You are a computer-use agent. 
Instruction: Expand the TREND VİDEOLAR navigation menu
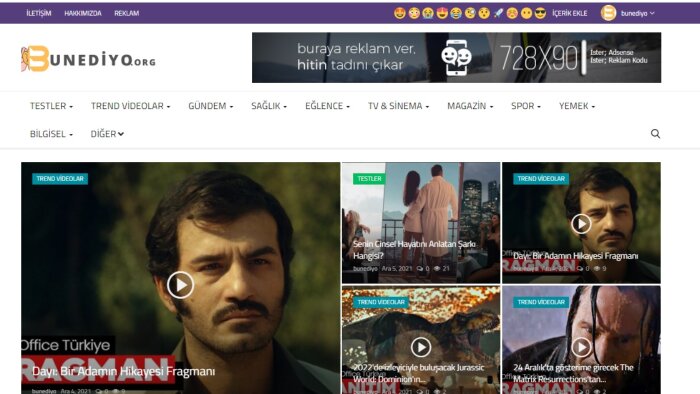pyautogui.click(x=130, y=106)
